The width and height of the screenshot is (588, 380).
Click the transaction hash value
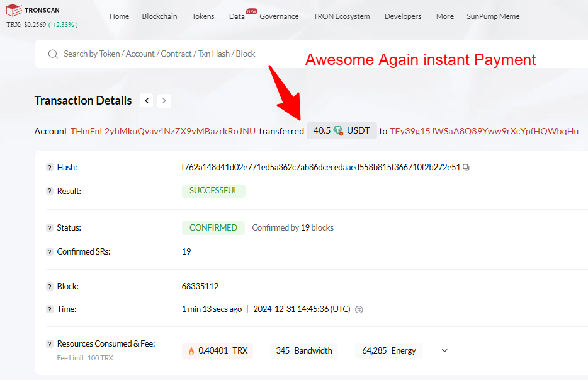(x=321, y=168)
